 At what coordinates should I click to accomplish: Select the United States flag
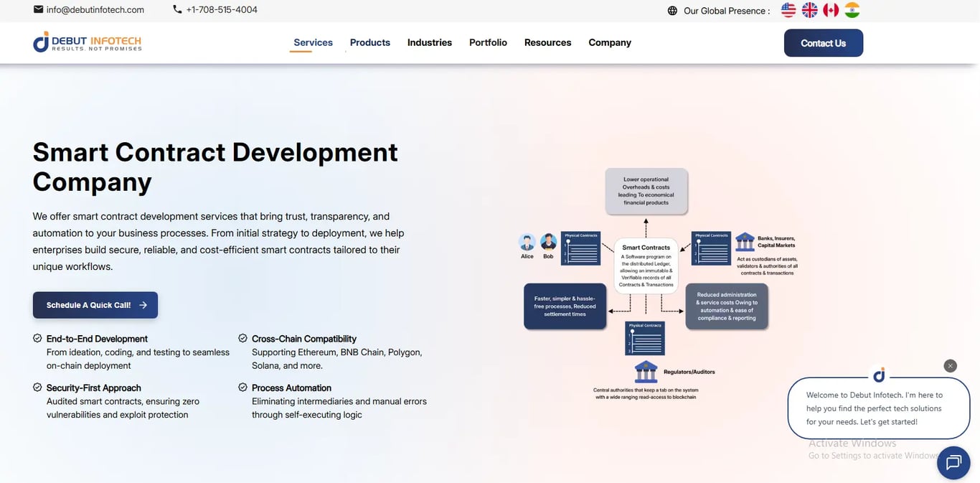788,10
